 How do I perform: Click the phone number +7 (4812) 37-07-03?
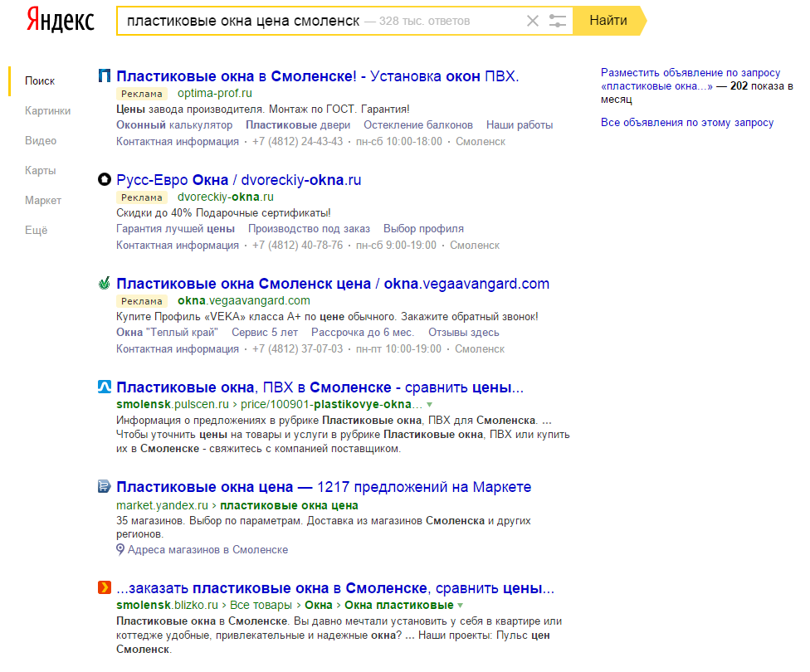(298, 349)
